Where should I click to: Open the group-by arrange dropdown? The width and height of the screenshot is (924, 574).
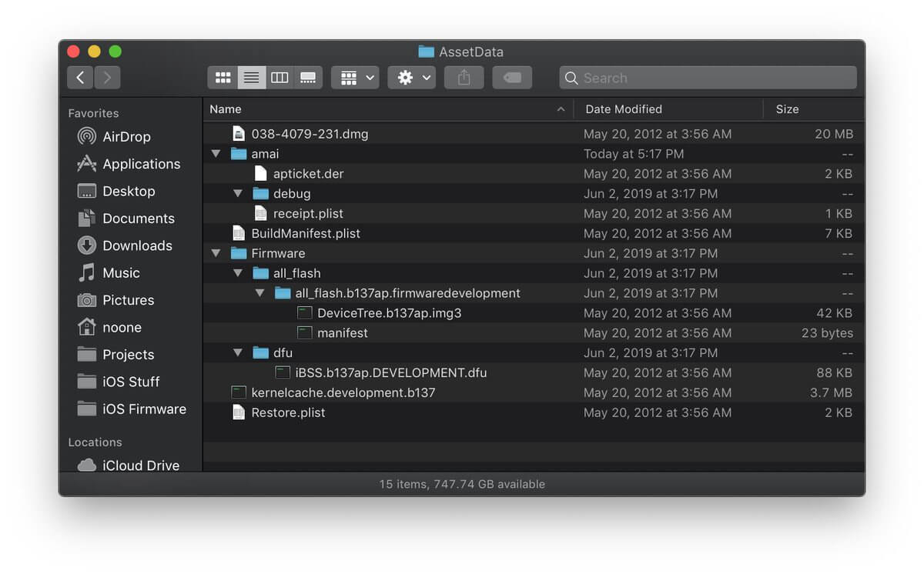coord(355,78)
